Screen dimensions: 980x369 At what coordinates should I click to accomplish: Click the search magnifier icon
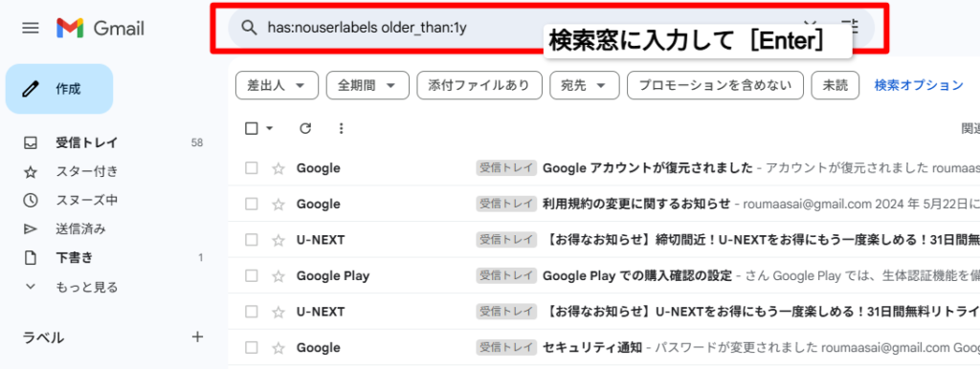pos(250,28)
